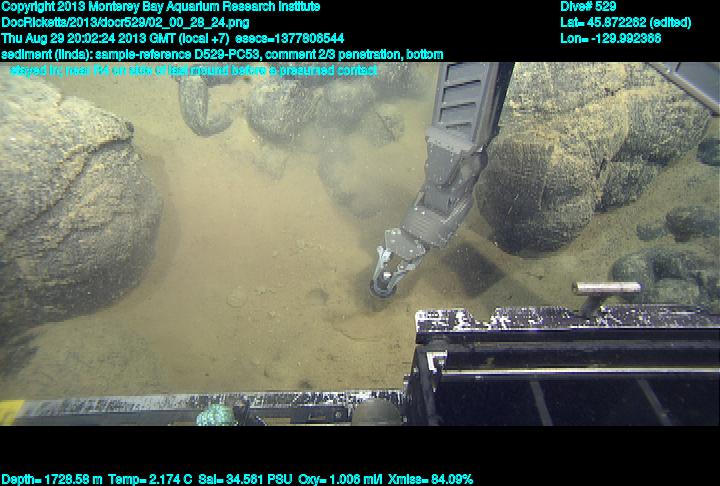Click the timestamp Thu Aug 29 20:02:24 2013 GMT

88,39
